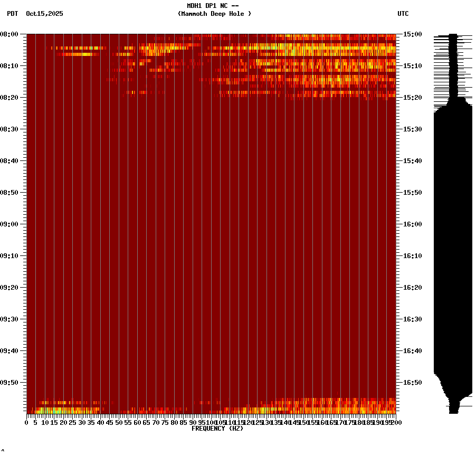Screen dimensions: 476x456
Task: Select the seismogram amplitude trace on the right
Action: [452, 211]
